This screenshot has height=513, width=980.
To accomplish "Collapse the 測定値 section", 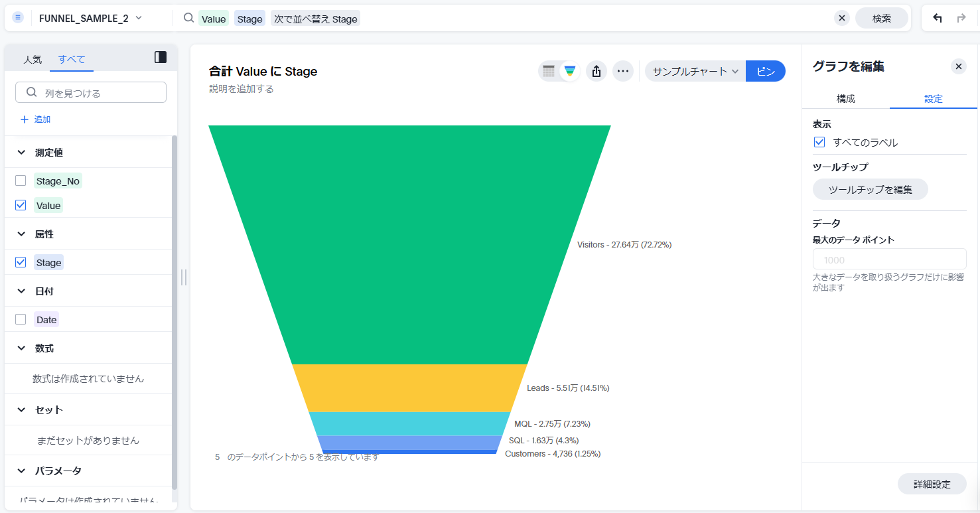I will tap(22, 153).
